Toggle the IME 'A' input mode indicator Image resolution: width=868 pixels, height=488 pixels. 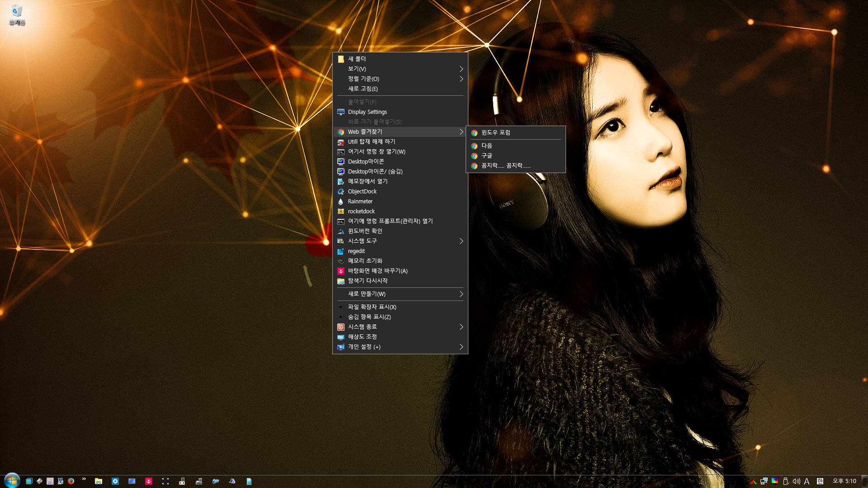point(807,481)
